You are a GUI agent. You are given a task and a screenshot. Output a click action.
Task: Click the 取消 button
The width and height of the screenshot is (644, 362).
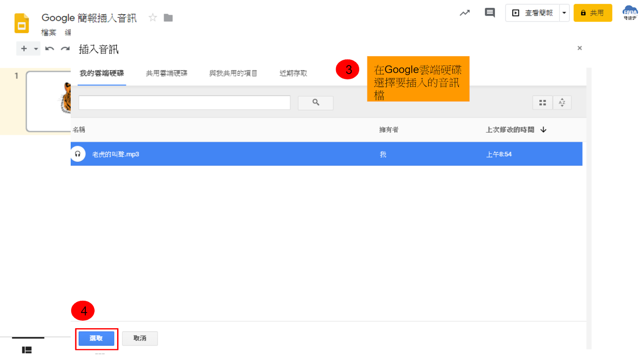coord(140,338)
